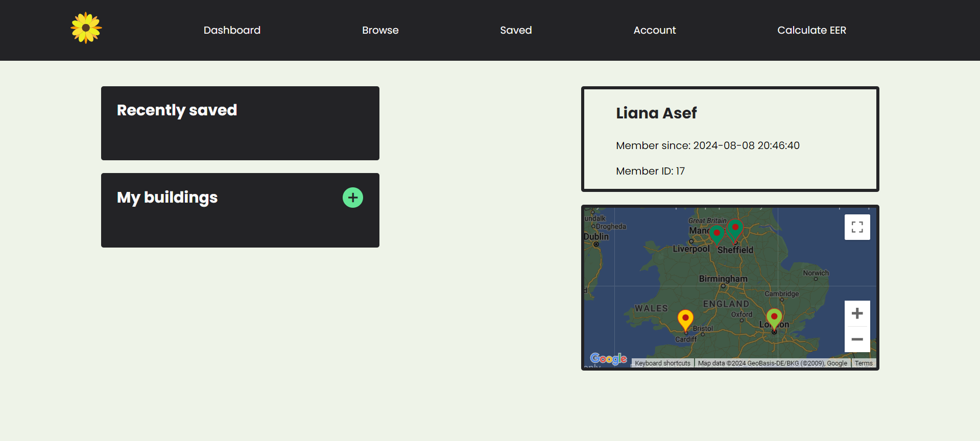
Task: Click the sunflower logo icon
Action: point(86,28)
